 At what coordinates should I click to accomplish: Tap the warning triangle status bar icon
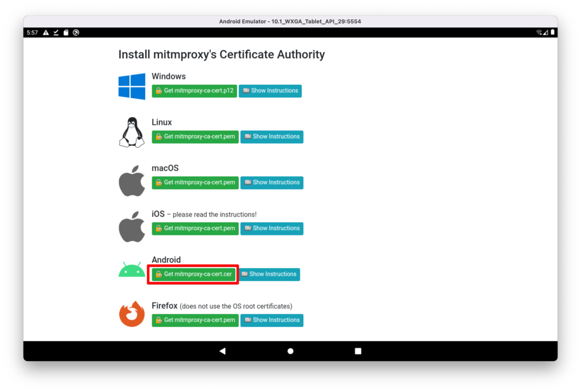point(46,32)
